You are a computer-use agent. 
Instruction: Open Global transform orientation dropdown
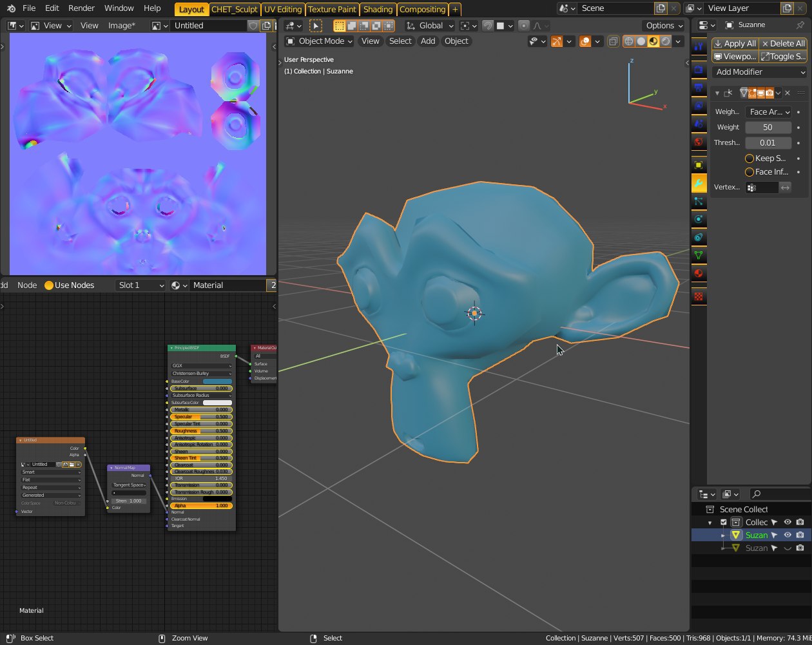[430, 26]
